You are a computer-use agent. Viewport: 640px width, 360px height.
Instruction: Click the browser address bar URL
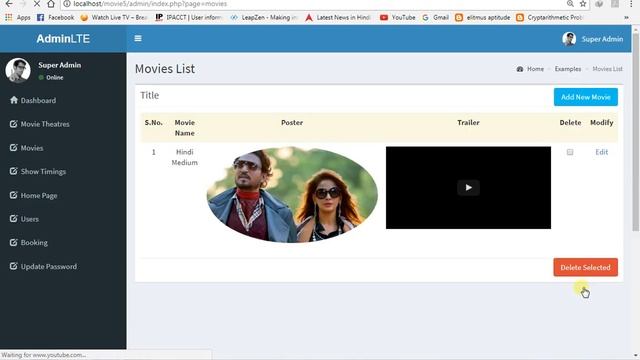point(150,4)
